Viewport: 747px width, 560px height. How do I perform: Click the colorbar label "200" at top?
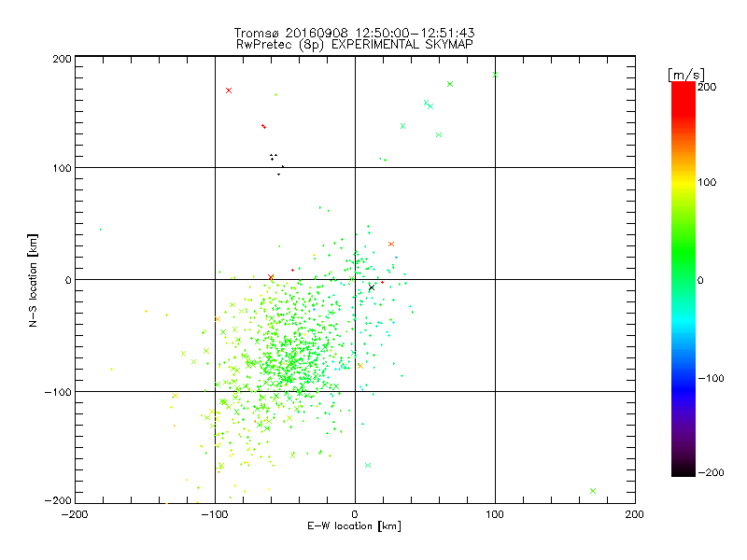point(707,87)
